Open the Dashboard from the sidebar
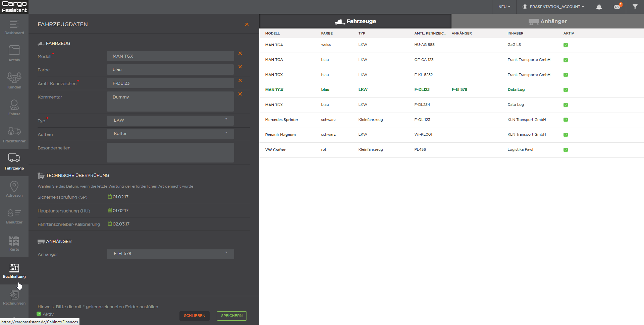 [x=14, y=27]
